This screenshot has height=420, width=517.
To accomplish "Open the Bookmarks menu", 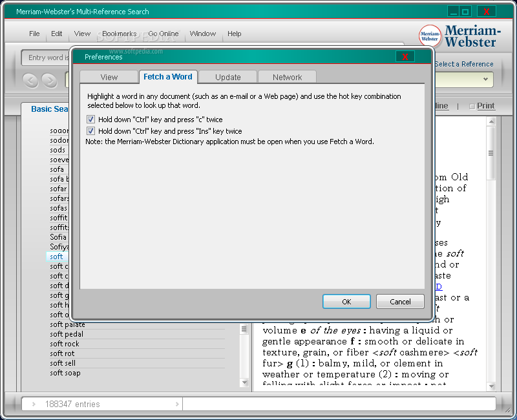I will (x=119, y=34).
